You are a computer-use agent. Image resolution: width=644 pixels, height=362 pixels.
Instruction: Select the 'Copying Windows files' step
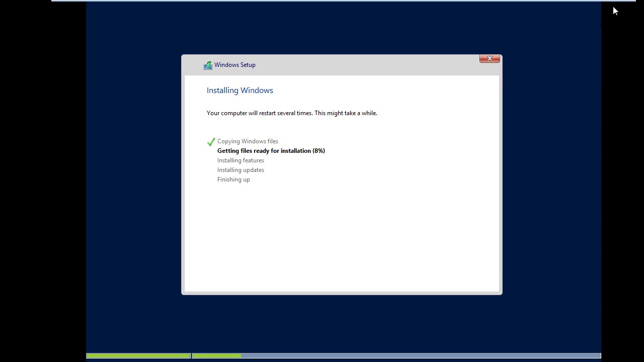[248, 141]
